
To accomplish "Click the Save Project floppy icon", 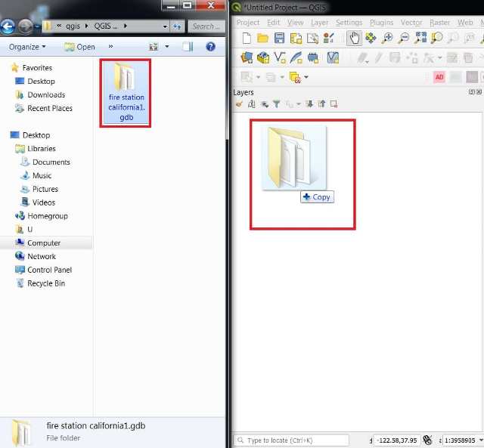I will (279, 39).
